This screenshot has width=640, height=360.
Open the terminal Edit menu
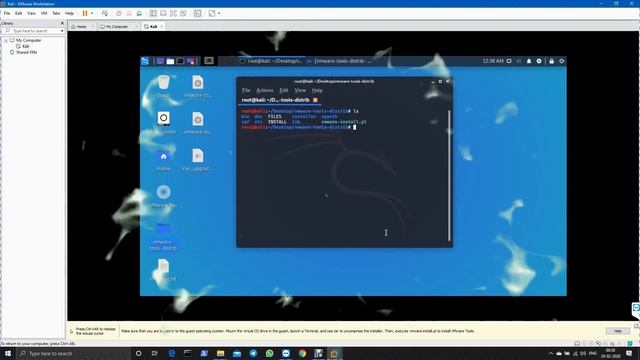(x=284, y=90)
